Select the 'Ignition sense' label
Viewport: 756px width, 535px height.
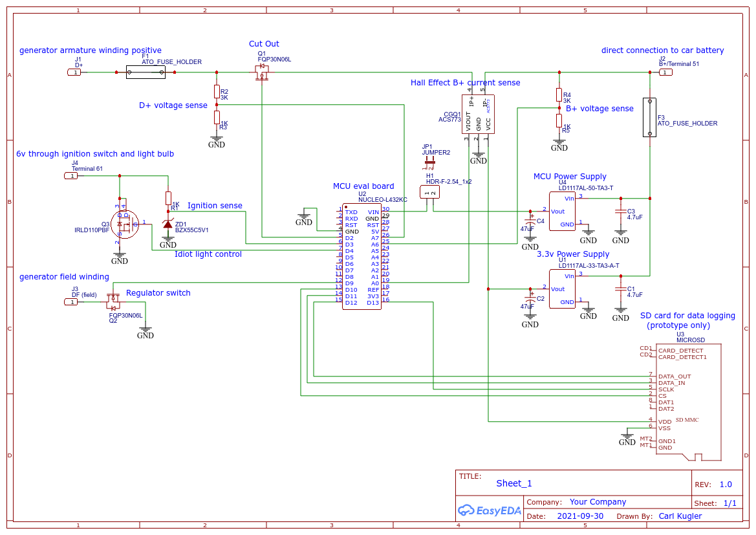215,206
